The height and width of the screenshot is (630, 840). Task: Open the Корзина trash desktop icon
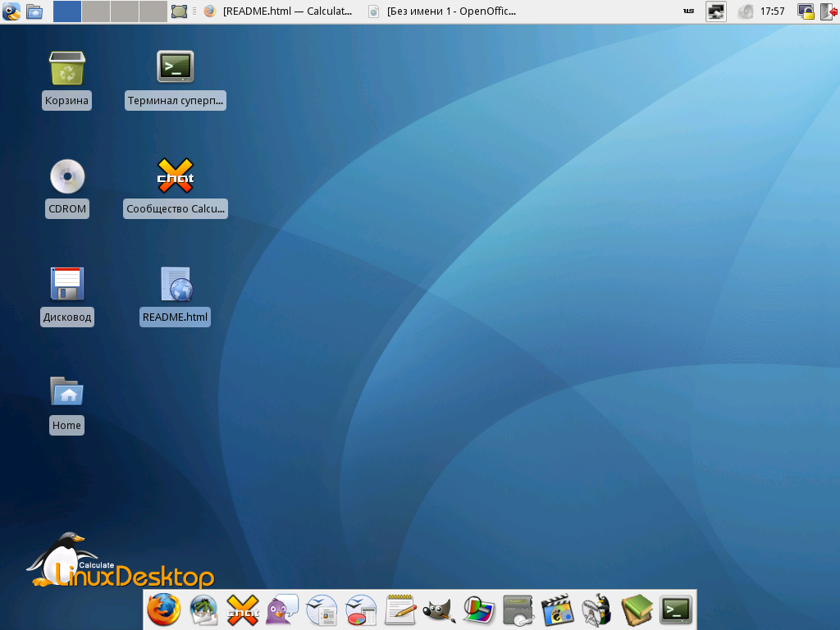click(x=67, y=69)
